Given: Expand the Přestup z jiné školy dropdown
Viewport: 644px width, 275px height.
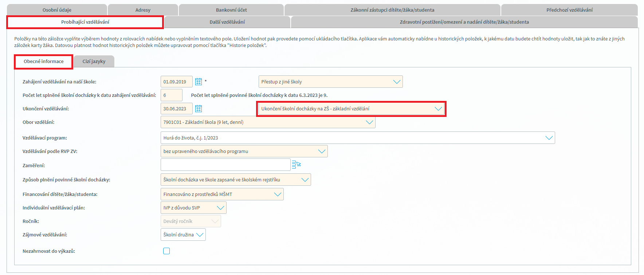Looking at the screenshot, I should 330,82.
